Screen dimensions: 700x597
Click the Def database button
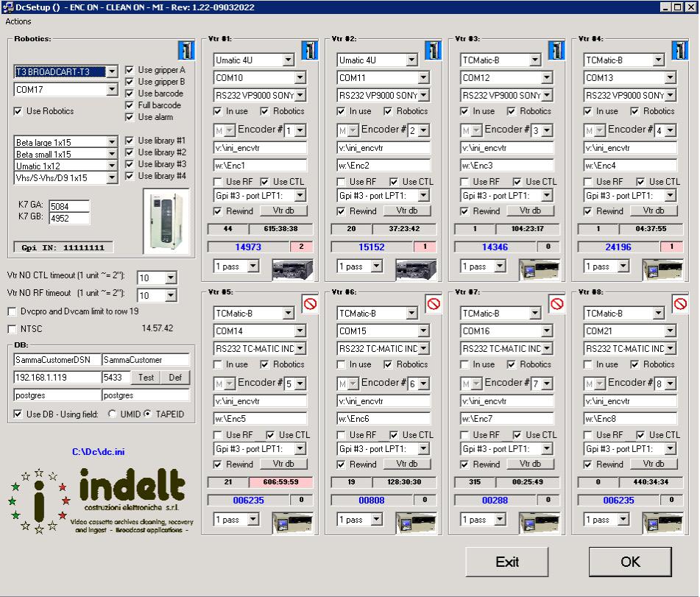(175, 378)
